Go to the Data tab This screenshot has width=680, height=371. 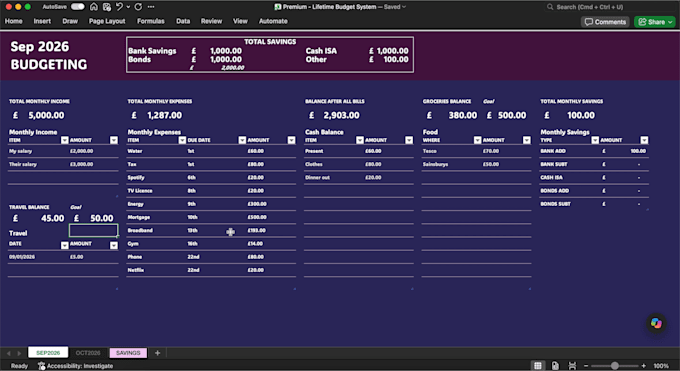[183, 21]
